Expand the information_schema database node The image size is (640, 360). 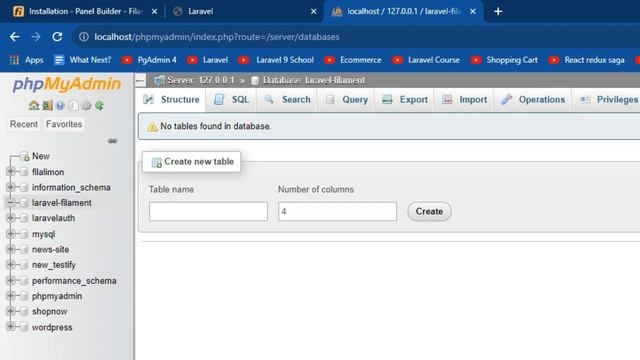coord(11,187)
